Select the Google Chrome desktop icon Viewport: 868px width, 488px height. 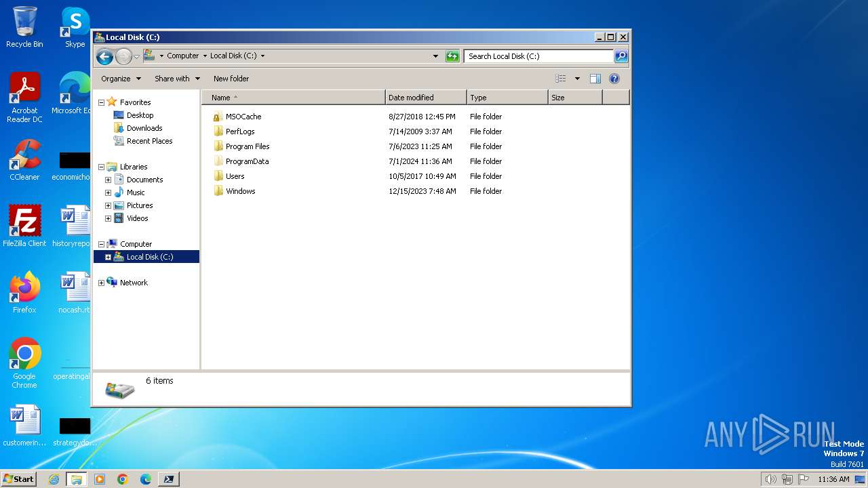(24, 363)
